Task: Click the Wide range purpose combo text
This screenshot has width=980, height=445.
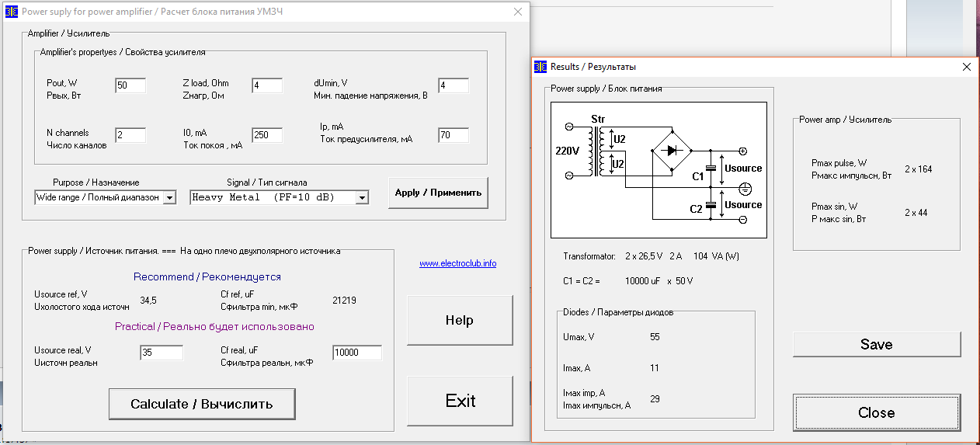Action: click(99, 197)
